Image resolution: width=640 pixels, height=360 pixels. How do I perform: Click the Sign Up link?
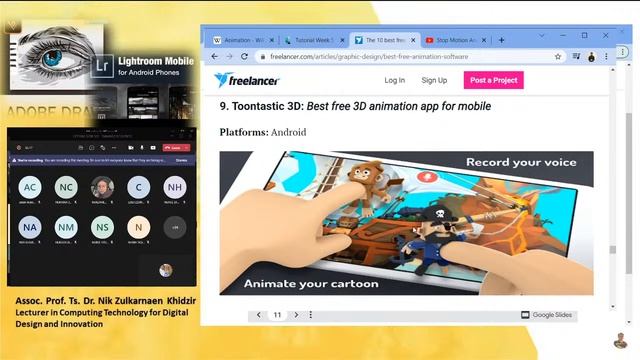[x=434, y=80]
